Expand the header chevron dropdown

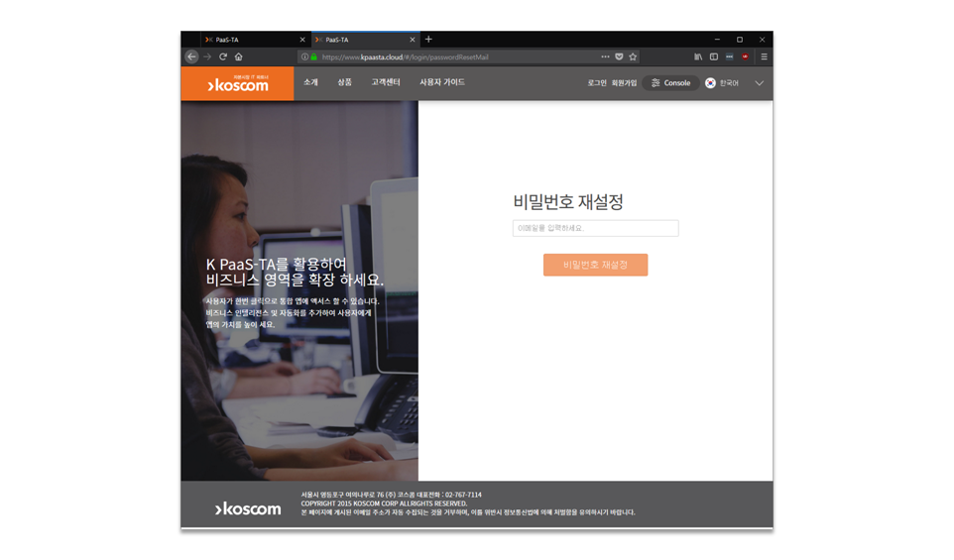tap(759, 83)
